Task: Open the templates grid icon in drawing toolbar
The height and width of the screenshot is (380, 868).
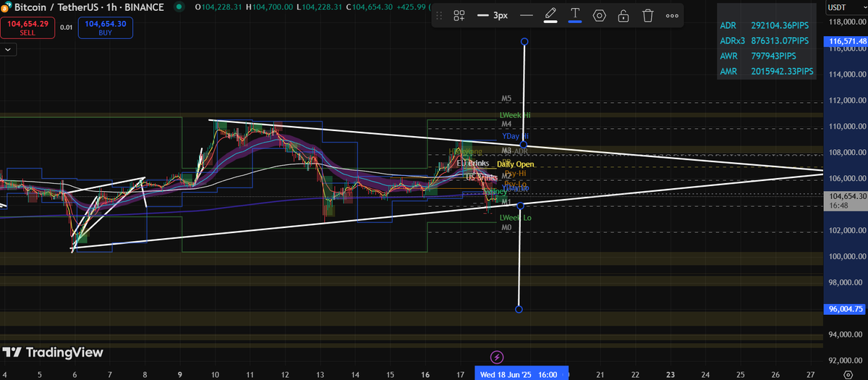Action: tap(459, 15)
